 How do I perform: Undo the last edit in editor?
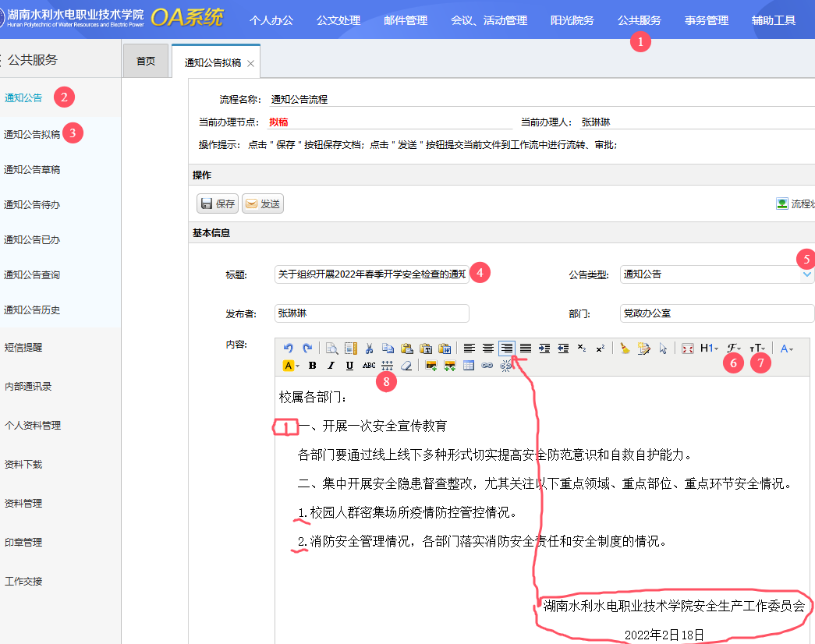pos(289,349)
